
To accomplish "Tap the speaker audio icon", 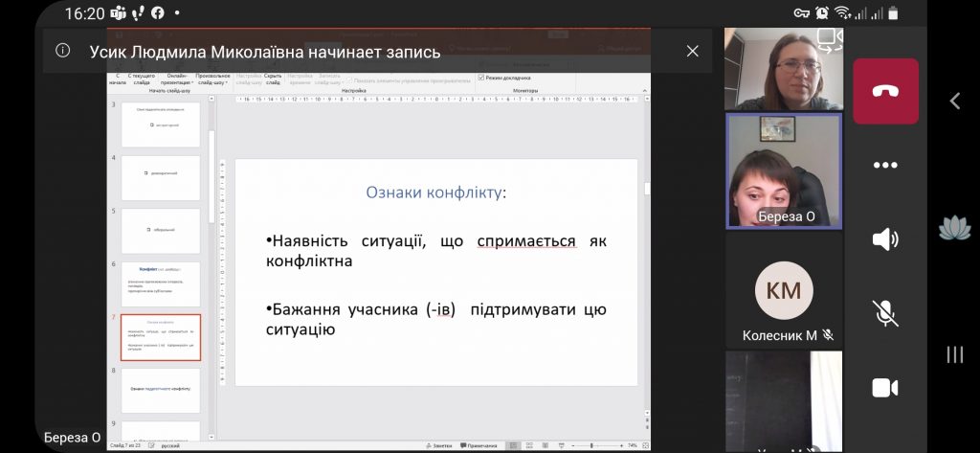I will click(x=885, y=238).
